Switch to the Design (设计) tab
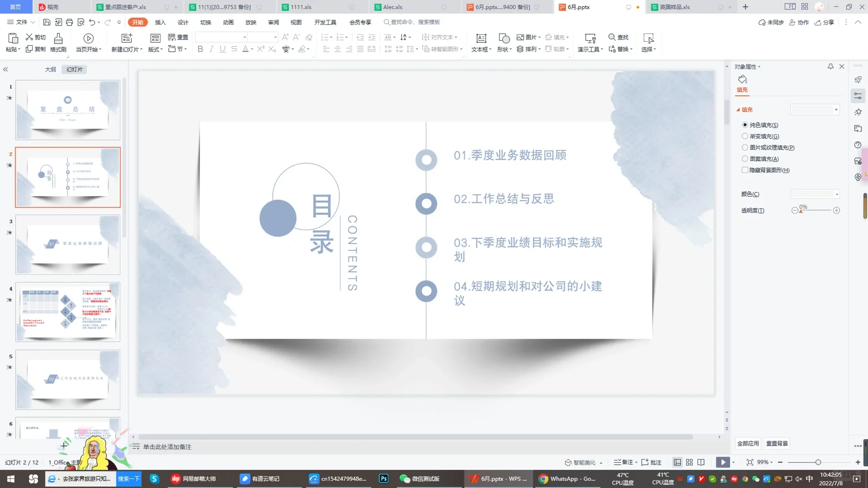Viewport: 868px width, 488px height. (x=183, y=22)
